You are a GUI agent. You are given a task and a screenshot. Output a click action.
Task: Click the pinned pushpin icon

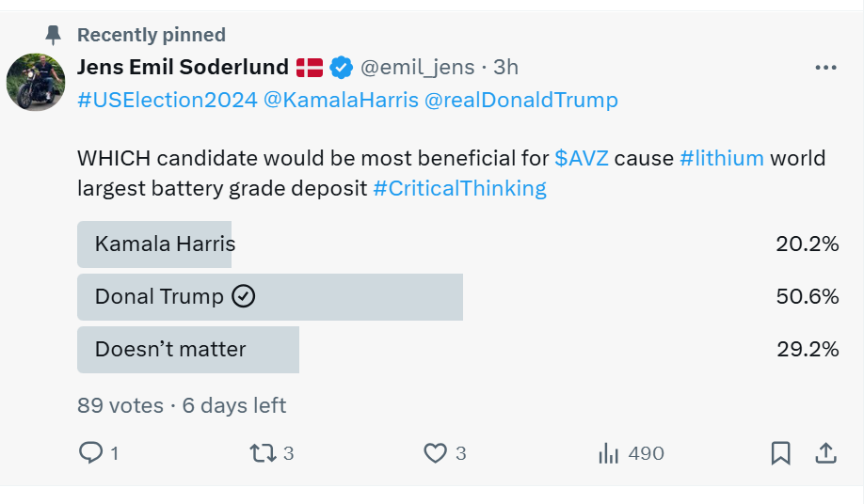click(x=53, y=35)
